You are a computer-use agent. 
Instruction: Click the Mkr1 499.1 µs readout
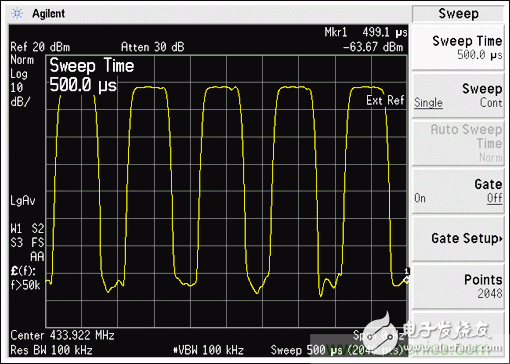click(366, 32)
